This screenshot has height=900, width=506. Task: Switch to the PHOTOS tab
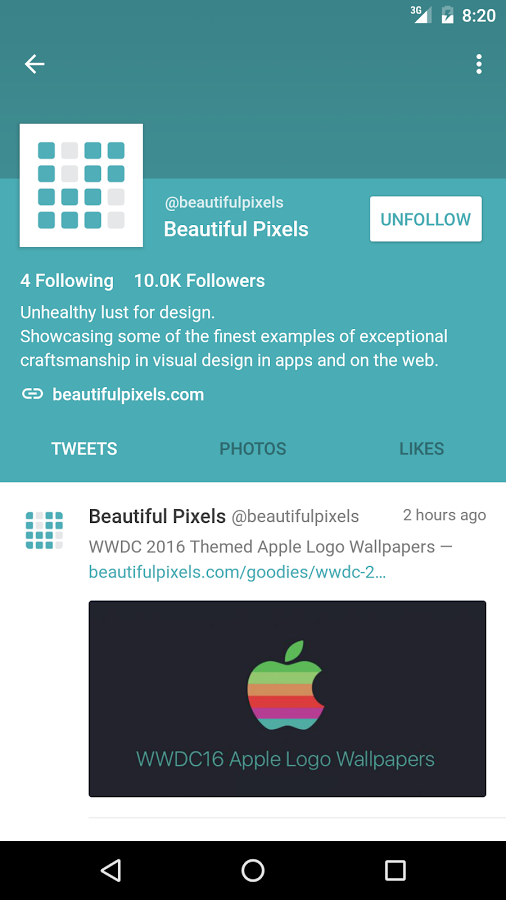[x=253, y=448]
